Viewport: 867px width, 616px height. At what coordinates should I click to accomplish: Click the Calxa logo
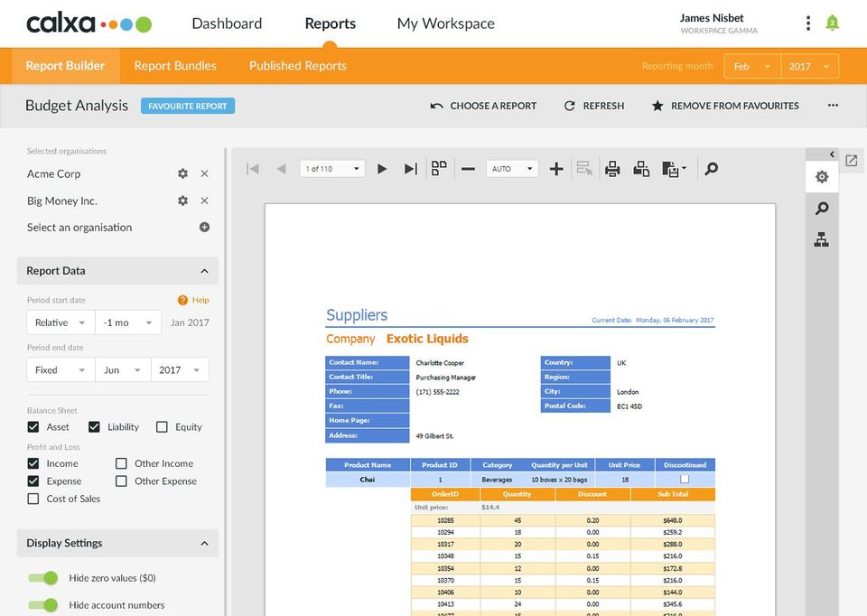(89, 23)
